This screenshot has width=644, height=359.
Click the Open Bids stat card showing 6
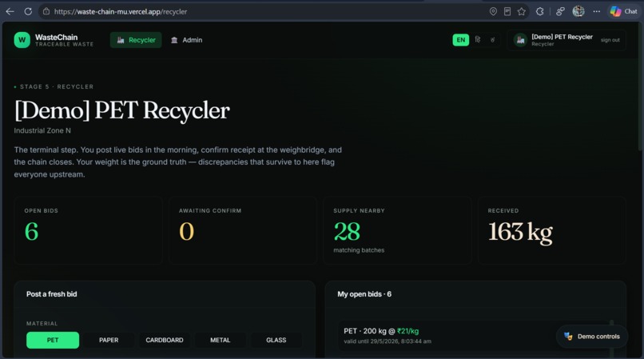pyautogui.click(x=89, y=230)
